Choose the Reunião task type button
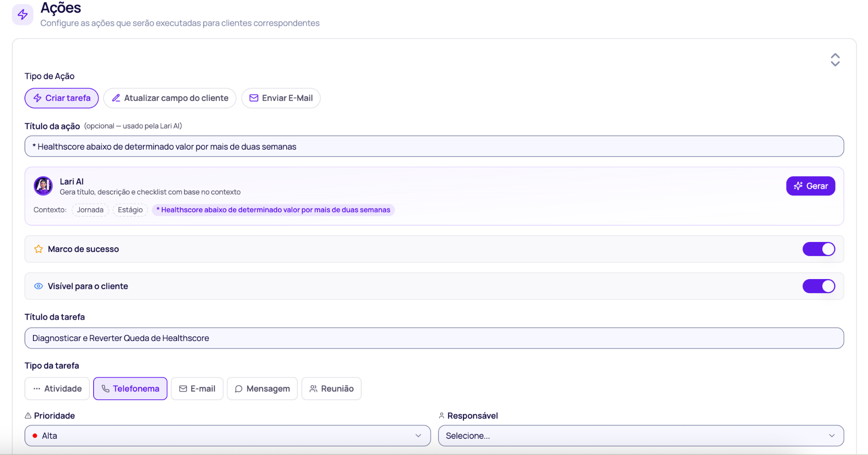The height and width of the screenshot is (455, 868). [331, 389]
